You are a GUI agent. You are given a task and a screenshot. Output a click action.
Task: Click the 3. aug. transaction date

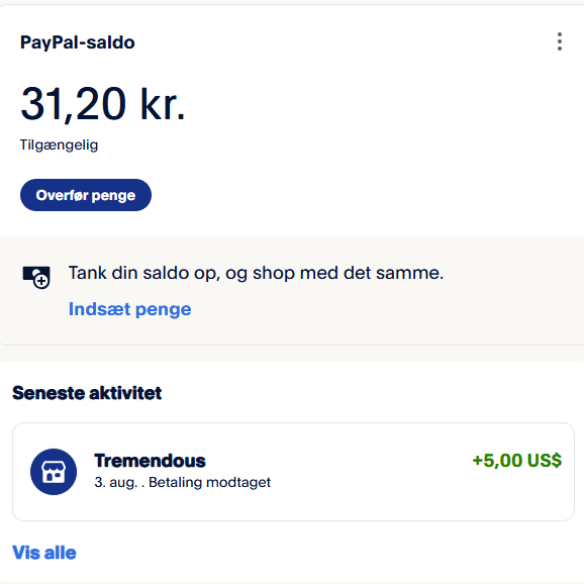[116, 483]
